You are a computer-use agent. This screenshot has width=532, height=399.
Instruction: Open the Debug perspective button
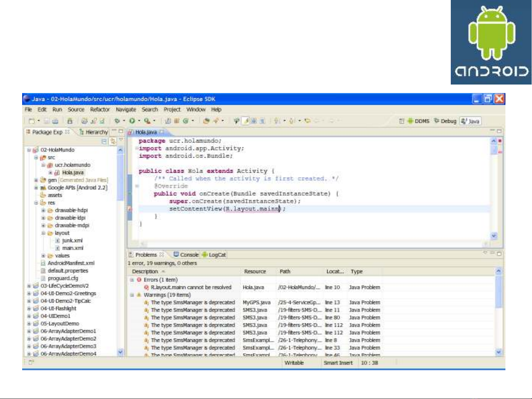445,121
